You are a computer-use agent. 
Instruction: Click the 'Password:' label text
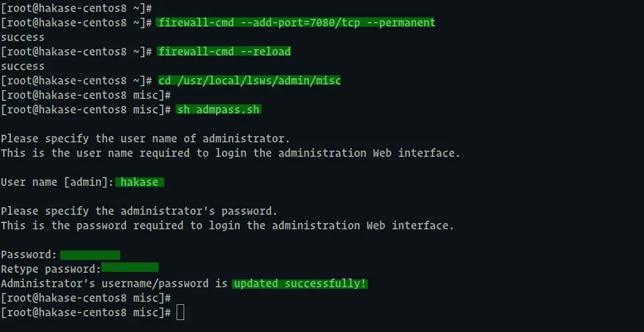tap(29, 255)
